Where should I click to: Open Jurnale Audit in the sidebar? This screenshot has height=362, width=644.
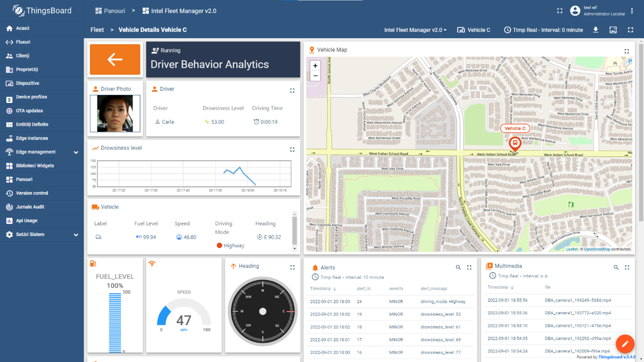click(42, 207)
